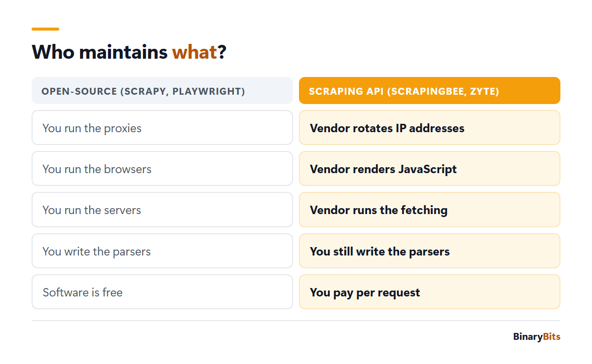The height and width of the screenshot is (364, 592).
Task: Click the BinaryBits brand label
Action: tap(537, 337)
